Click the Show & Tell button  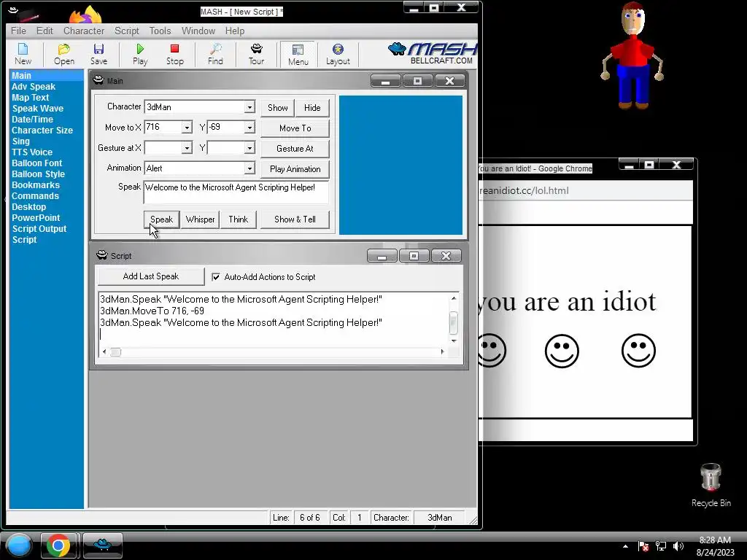[x=295, y=219]
